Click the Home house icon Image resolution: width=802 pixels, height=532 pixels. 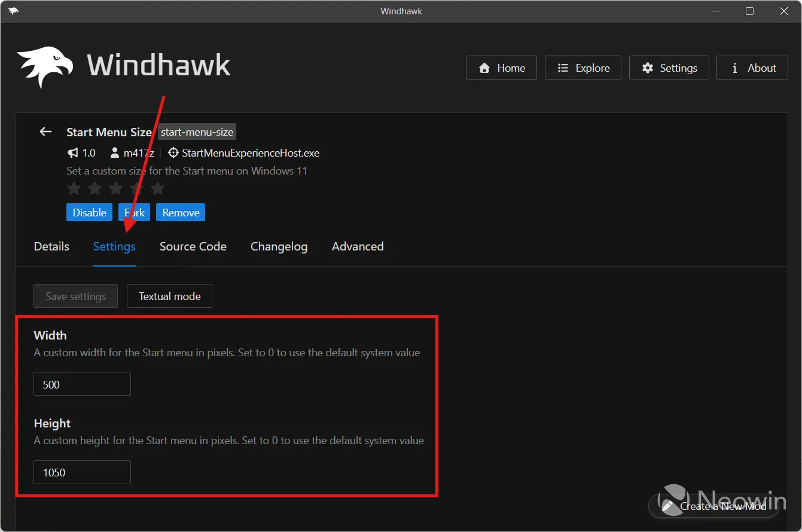(x=484, y=68)
